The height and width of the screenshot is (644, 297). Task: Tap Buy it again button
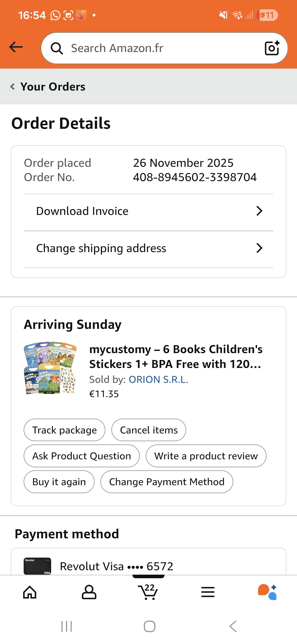[59, 482]
